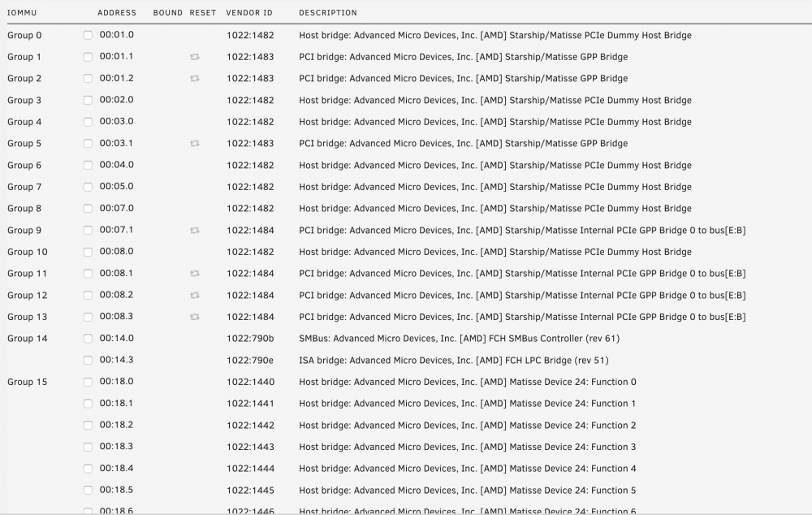
Task: Click address text 00:18.4
Action: [116, 469]
